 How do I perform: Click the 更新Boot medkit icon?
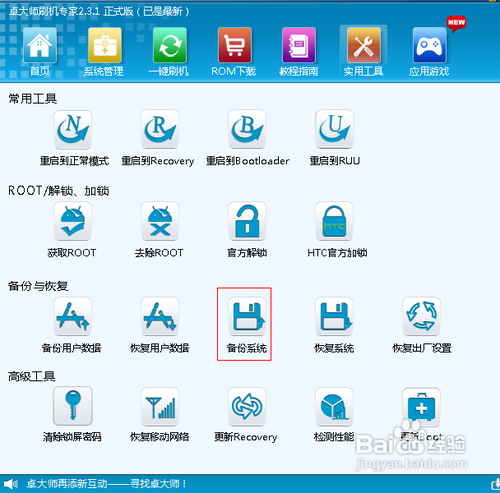click(x=422, y=406)
